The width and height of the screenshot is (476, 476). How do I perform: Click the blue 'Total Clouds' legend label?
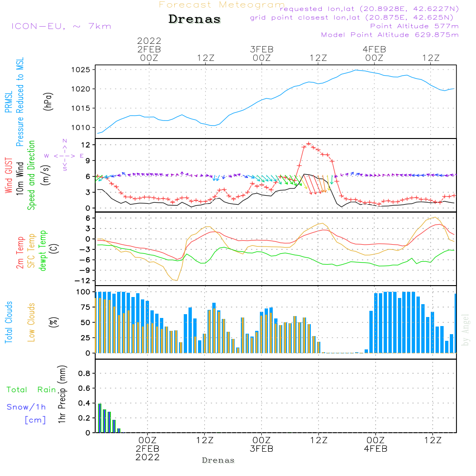[9, 322]
